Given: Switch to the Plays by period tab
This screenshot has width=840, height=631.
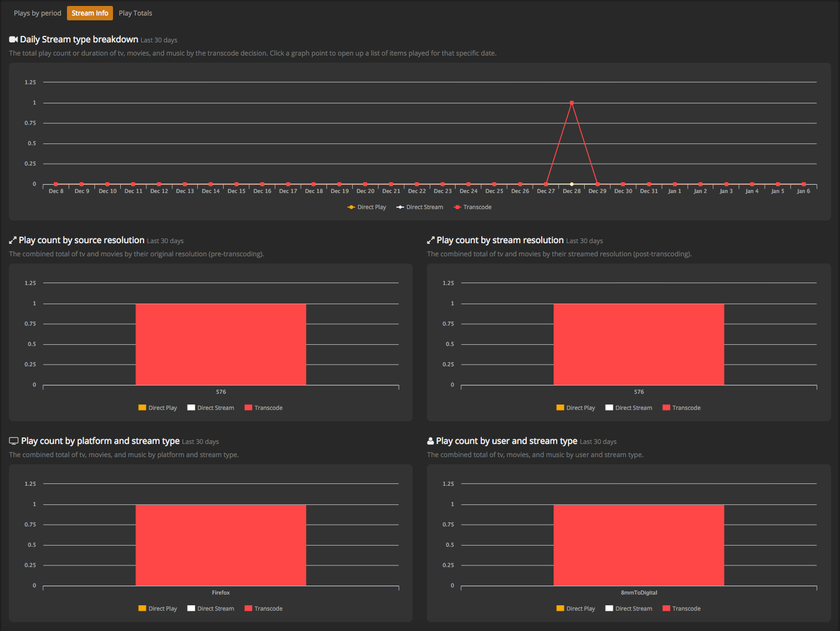Looking at the screenshot, I should click(38, 13).
